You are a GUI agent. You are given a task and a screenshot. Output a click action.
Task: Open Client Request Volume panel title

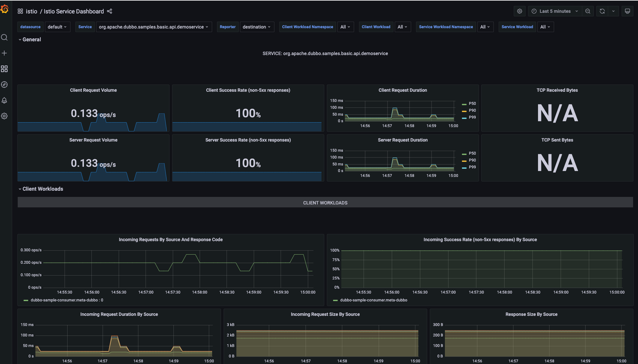point(93,90)
